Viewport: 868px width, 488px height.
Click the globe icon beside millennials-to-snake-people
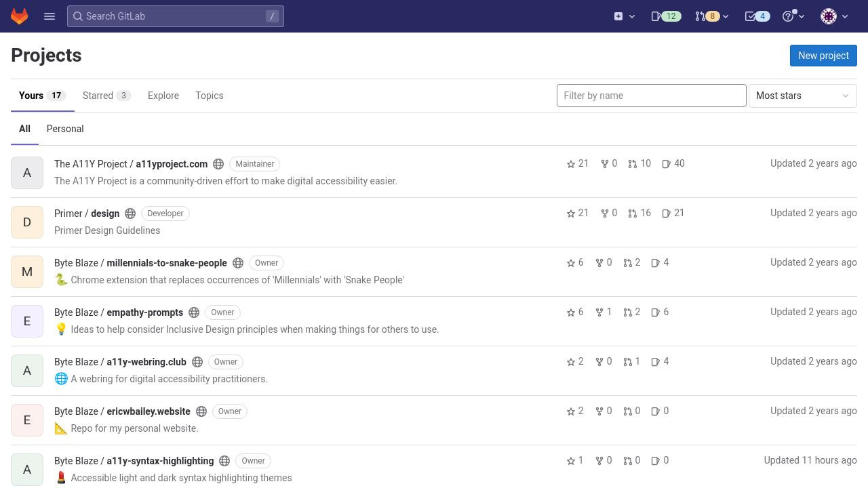238,263
